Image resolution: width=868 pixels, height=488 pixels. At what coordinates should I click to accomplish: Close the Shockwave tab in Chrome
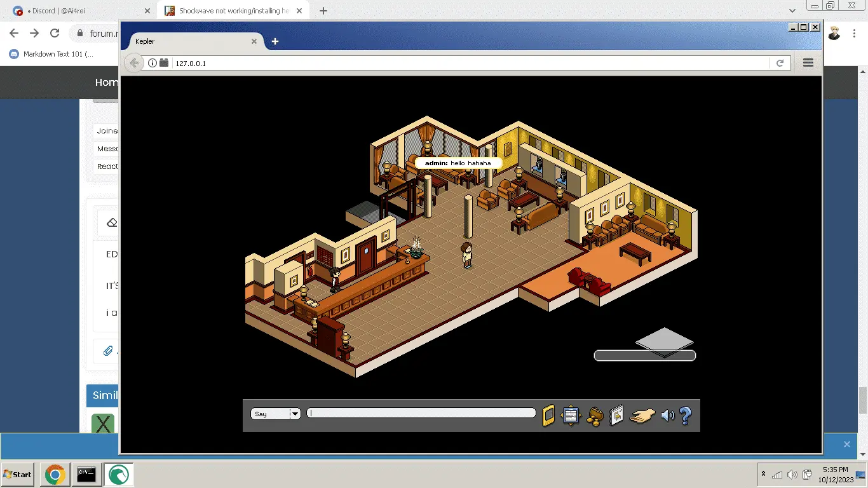300,11
